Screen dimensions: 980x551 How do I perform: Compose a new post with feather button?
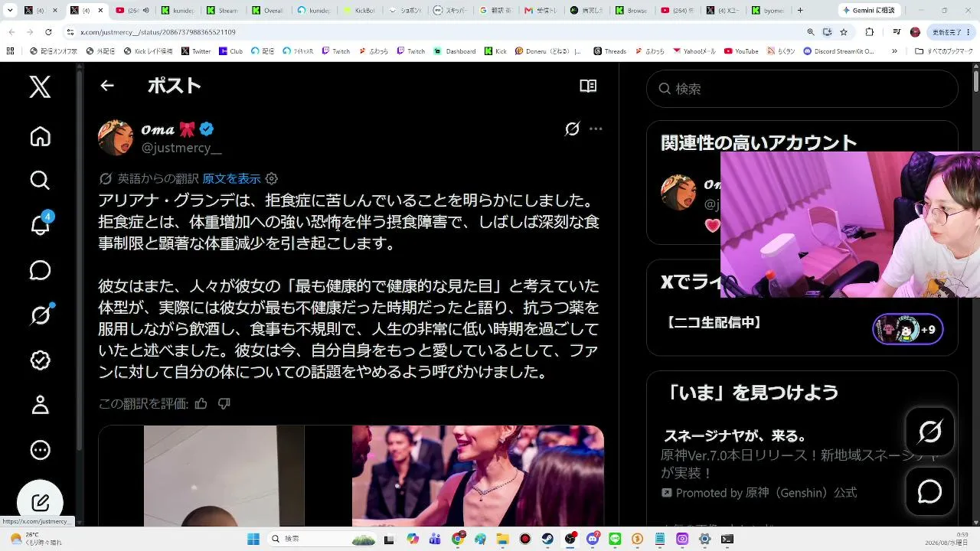pyautogui.click(x=40, y=502)
